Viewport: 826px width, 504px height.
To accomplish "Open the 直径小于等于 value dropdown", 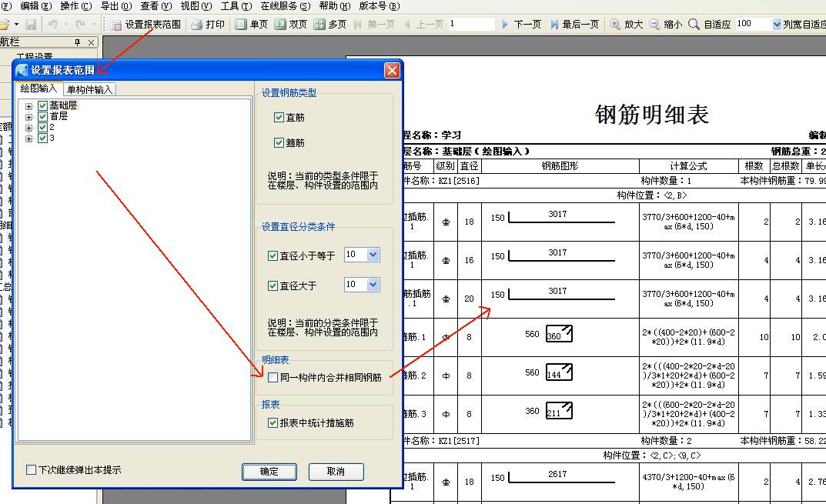I will tap(373, 255).
